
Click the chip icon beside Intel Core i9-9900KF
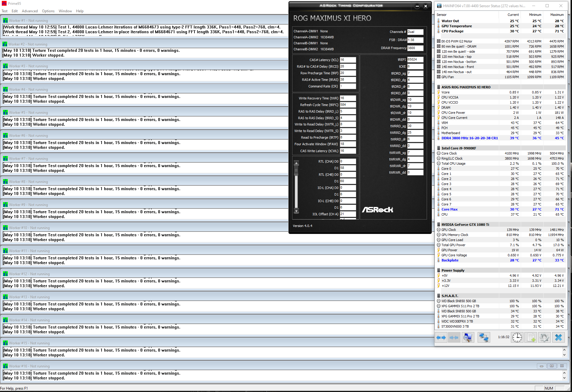pyautogui.click(x=439, y=148)
